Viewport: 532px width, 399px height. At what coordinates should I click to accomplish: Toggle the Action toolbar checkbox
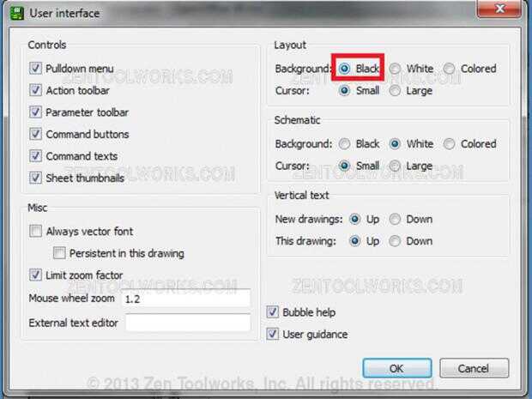point(36,91)
